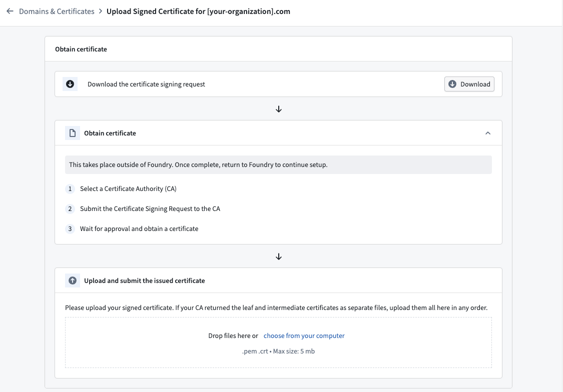Click the 'Please upload your signed certificate' instruction

pos(276,307)
